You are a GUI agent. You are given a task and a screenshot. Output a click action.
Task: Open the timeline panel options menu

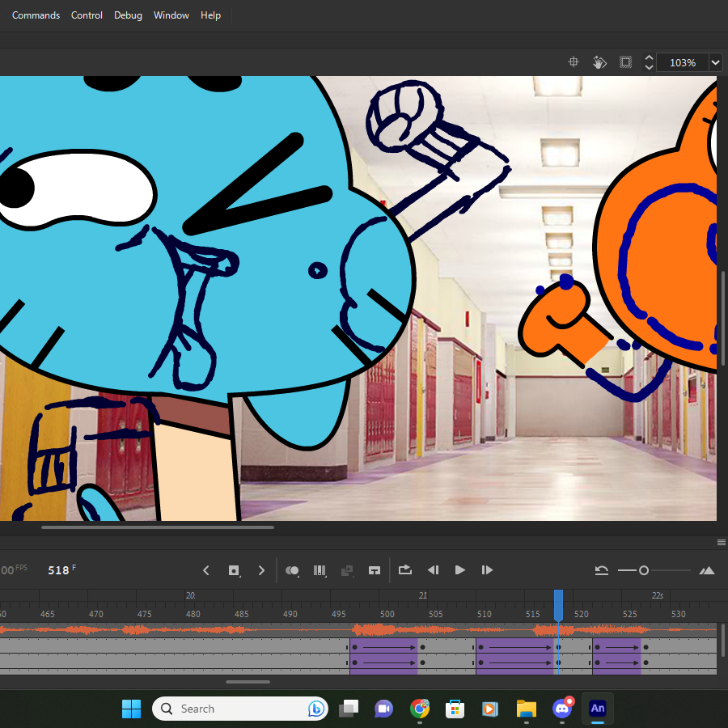(721, 542)
